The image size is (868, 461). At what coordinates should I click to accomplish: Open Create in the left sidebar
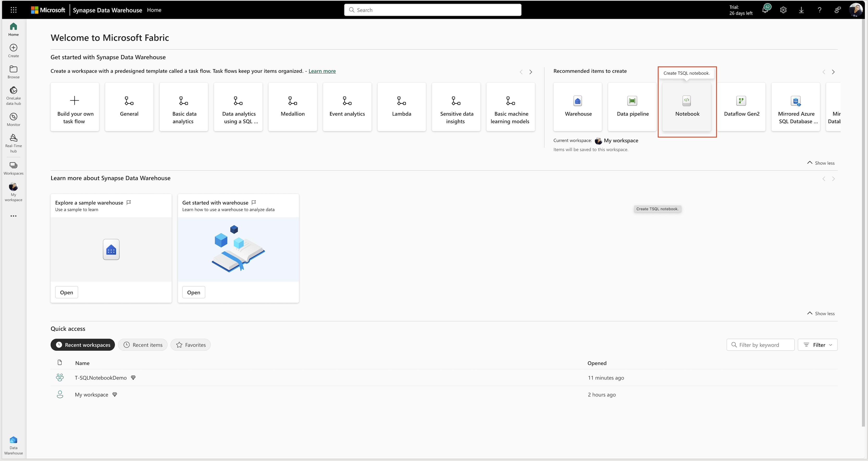(14, 51)
